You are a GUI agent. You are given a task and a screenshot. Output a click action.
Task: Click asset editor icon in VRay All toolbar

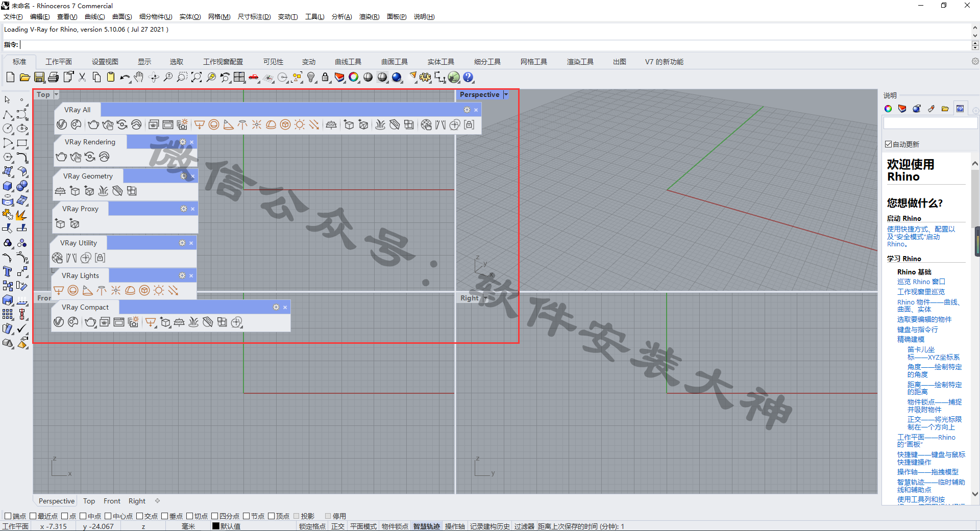tap(62, 125)
